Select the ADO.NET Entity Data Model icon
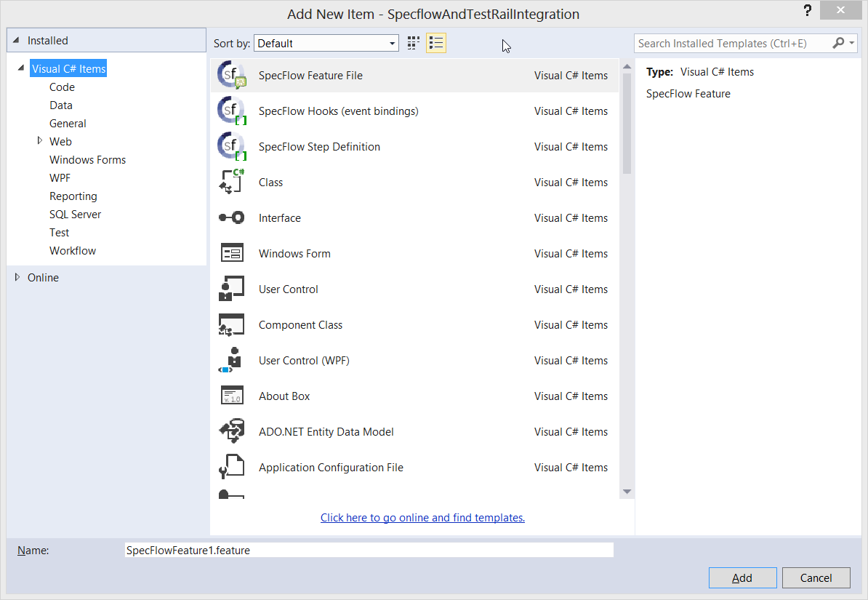Viewport: 868px width, 600px height. pyautogui.click(x=232, y=432)
